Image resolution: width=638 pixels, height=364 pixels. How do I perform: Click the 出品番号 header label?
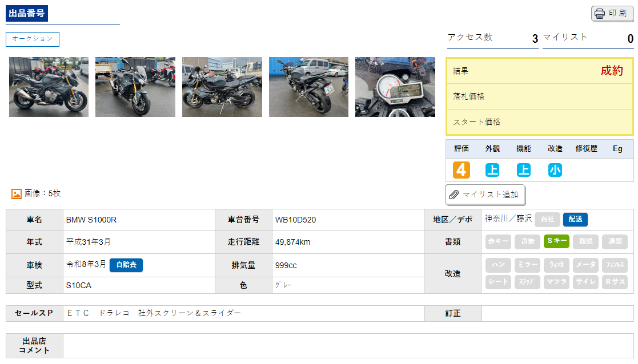pos(27,13)
